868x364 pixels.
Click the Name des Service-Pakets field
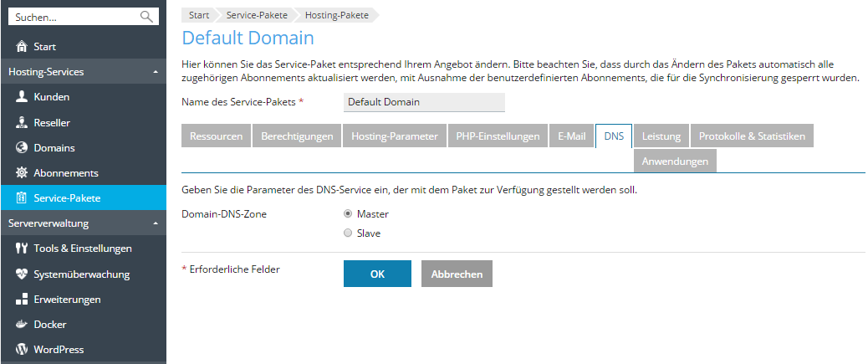coord(424,102)
